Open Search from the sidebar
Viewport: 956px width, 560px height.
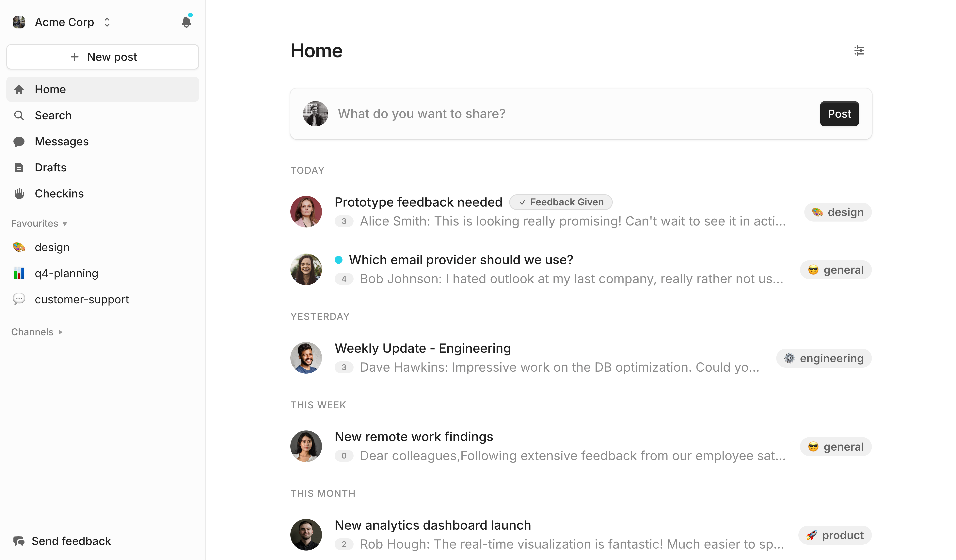53,115
